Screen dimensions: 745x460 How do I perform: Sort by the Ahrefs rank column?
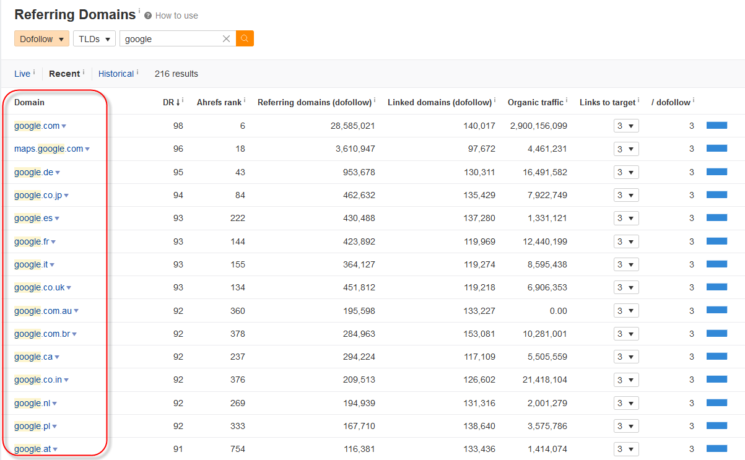(x=219, y=102)
